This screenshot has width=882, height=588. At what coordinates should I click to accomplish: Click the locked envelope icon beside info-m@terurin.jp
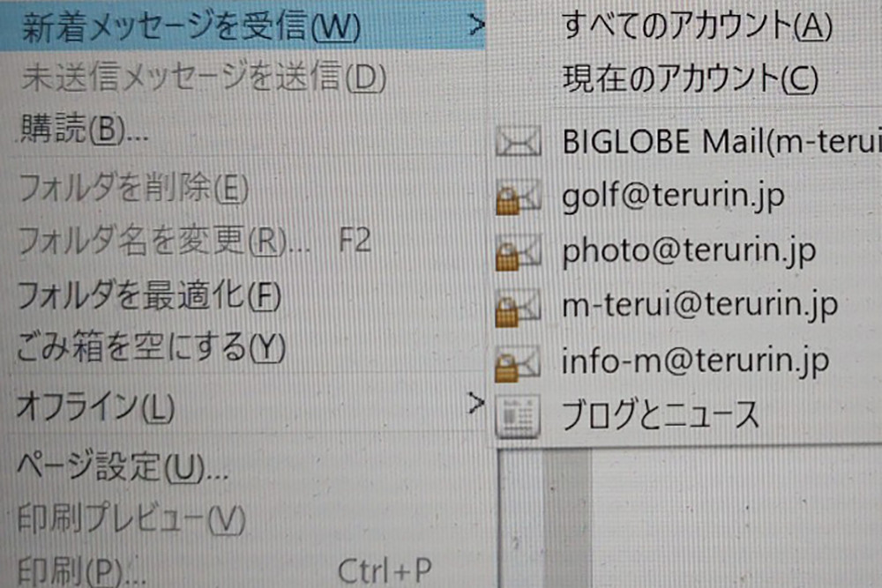[519, 362]
